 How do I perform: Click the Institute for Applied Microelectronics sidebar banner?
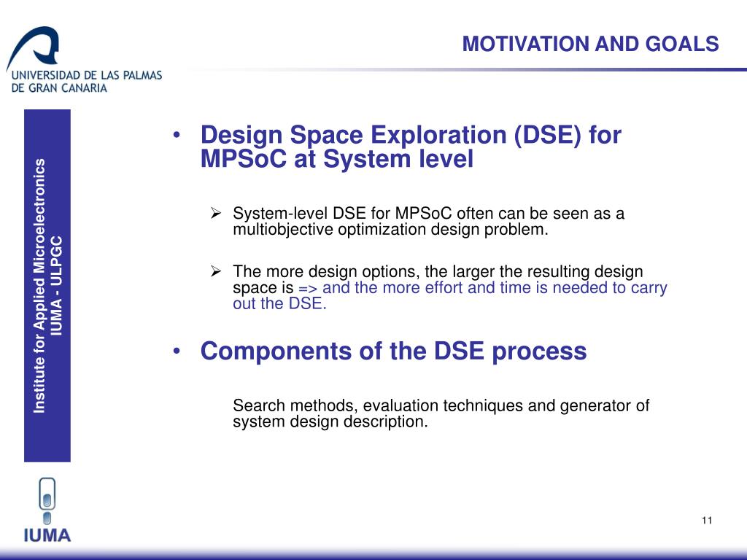click(x=47, y=286)
